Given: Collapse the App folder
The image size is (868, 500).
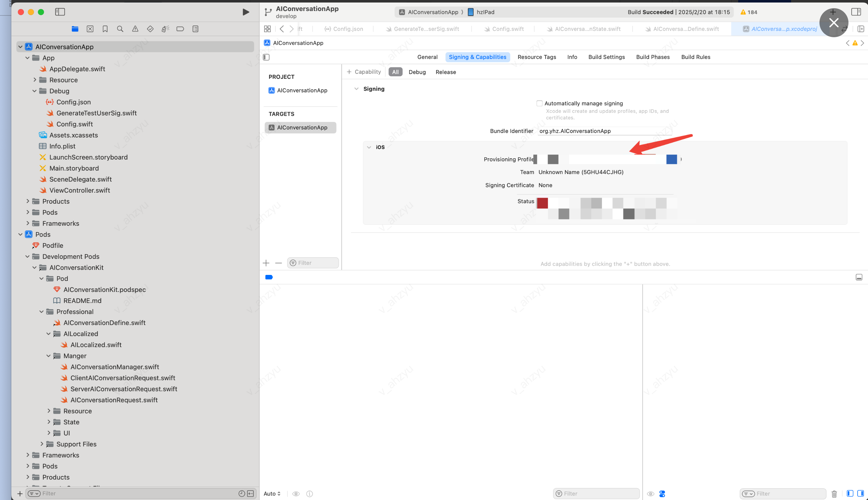Looking at the screenshot, I should [27, 58].
